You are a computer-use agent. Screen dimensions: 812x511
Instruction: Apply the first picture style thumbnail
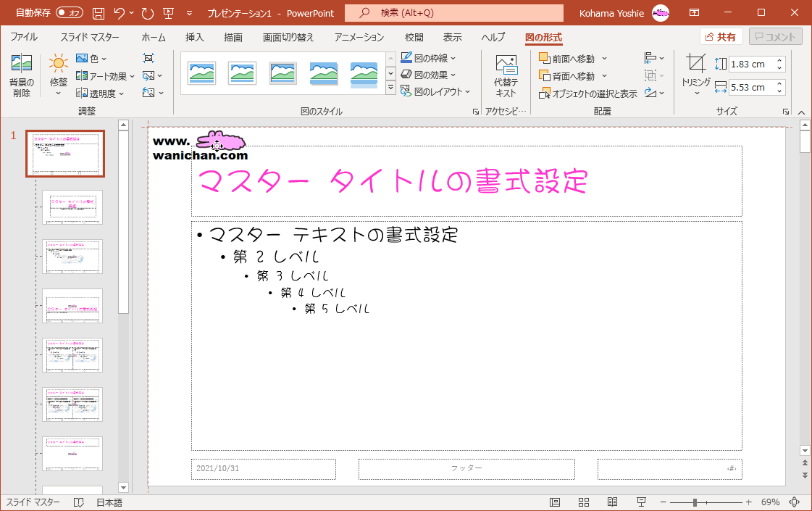click(x=201, y=73)
